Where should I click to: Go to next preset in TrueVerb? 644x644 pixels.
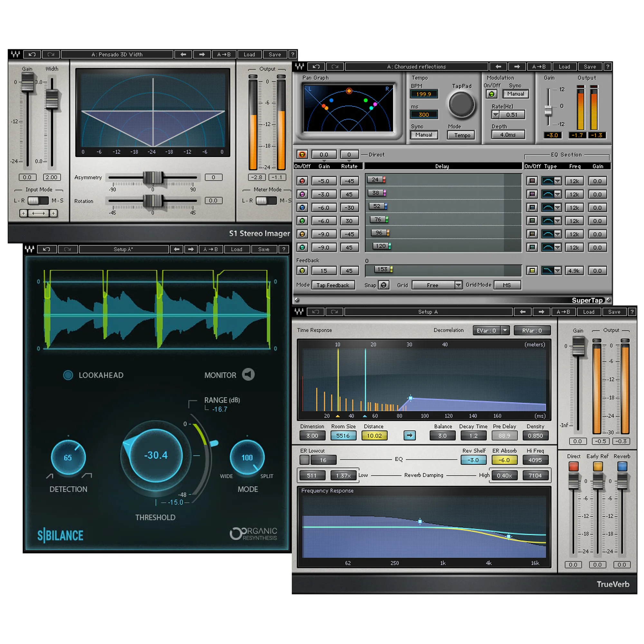[x=541, y=312]
